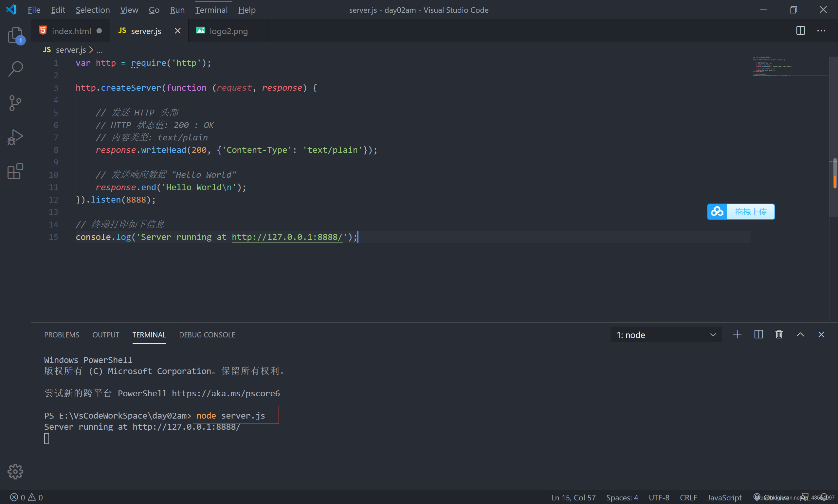Open the Search view in activity bar
Image resolution: width=838 pixels, height=504 pixels.
pos(15,69)
